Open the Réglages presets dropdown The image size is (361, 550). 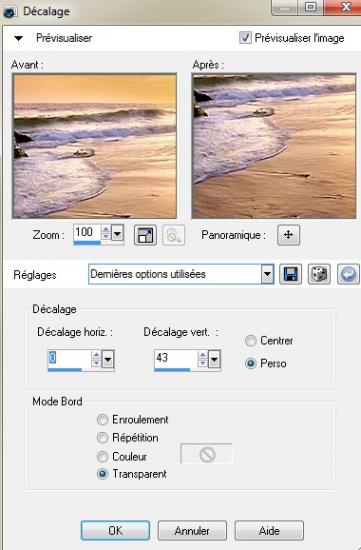point(267,274)
